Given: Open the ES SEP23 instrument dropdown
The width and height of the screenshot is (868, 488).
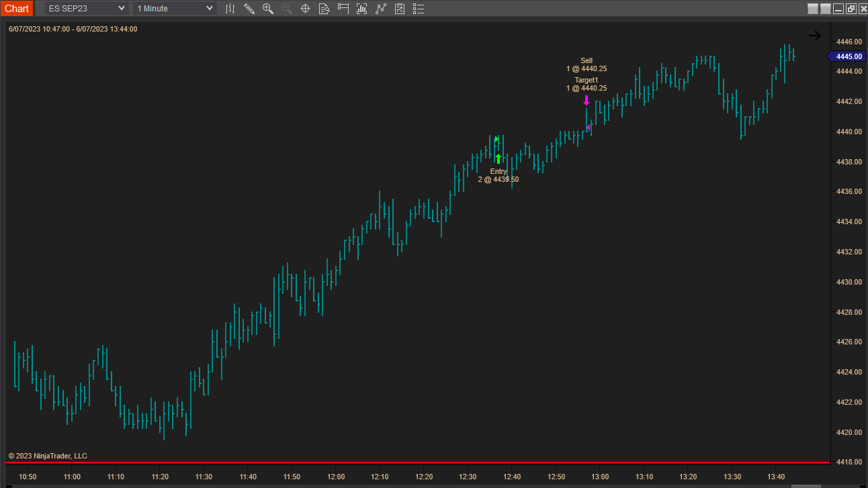Looking at the screenshot, I should (87, 9).
